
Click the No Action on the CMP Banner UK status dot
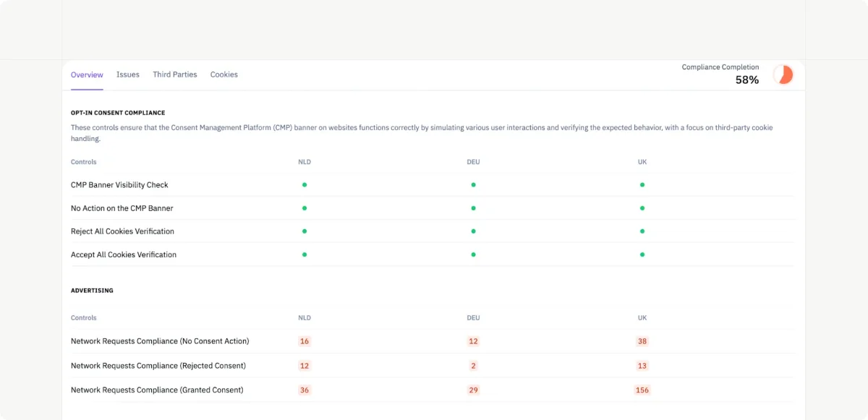642,208
